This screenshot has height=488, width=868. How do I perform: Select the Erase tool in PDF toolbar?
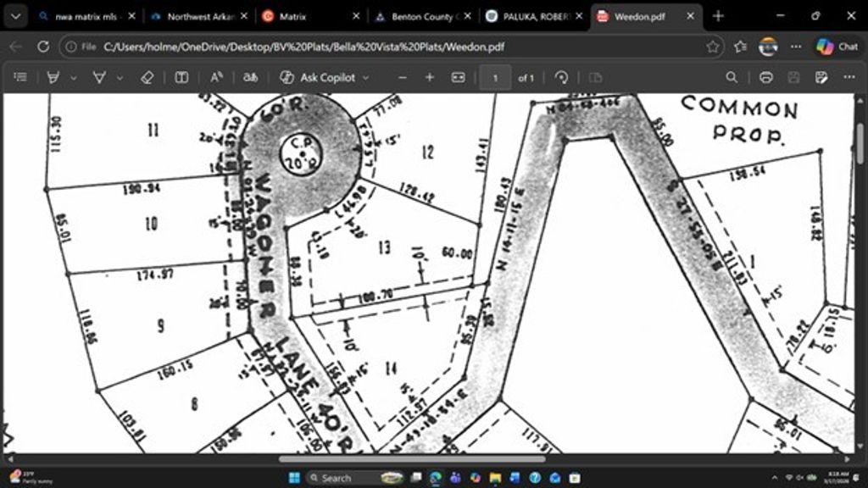coord(147,77)
